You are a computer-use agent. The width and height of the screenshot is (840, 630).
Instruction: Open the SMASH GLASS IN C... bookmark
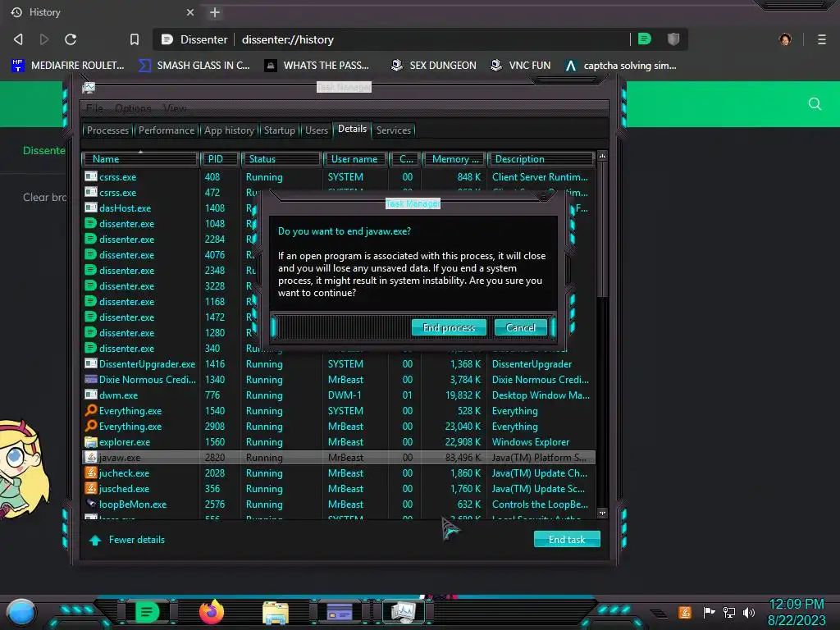194,66
